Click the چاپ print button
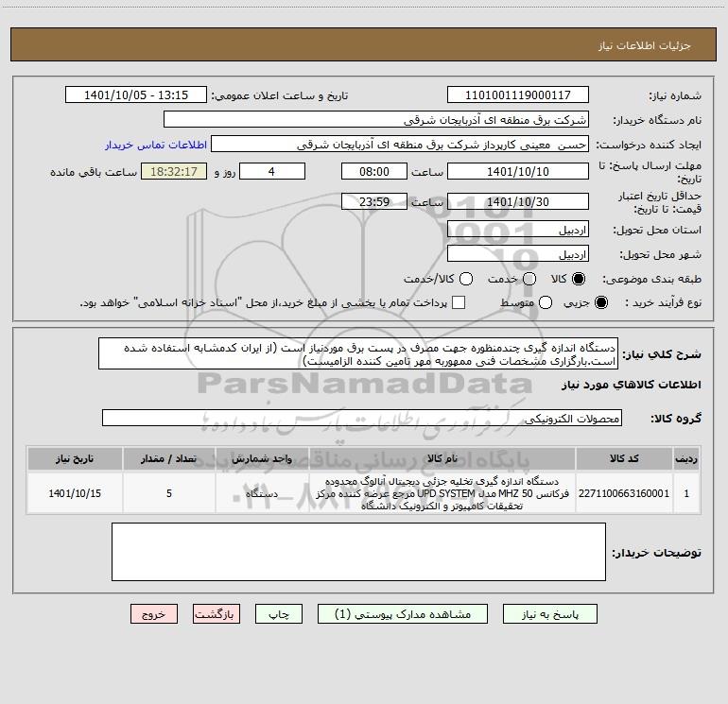728x704 pixels. 279,614
